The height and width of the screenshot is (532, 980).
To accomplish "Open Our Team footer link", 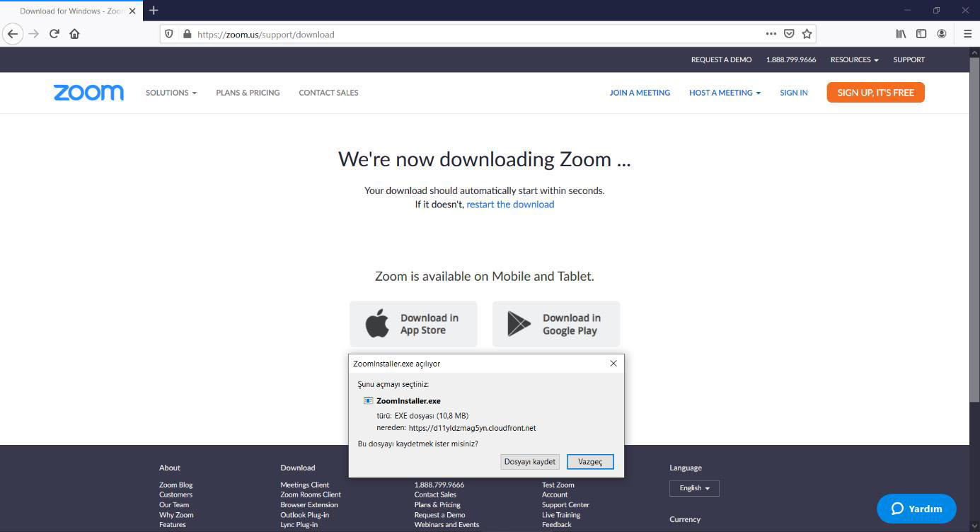I will [174, 504].
